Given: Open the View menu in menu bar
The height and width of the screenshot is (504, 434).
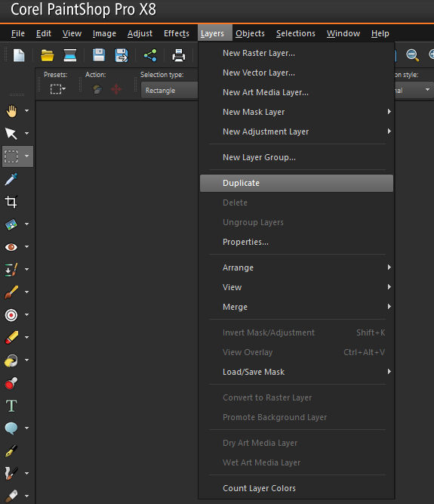Looking at the screenshot, I should 72,33.
